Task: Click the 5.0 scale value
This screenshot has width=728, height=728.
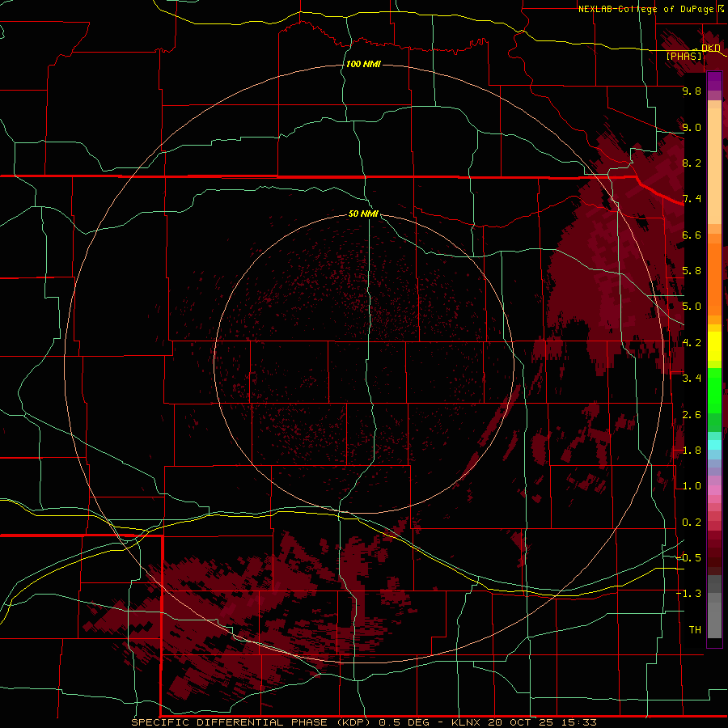Action: 692,307
